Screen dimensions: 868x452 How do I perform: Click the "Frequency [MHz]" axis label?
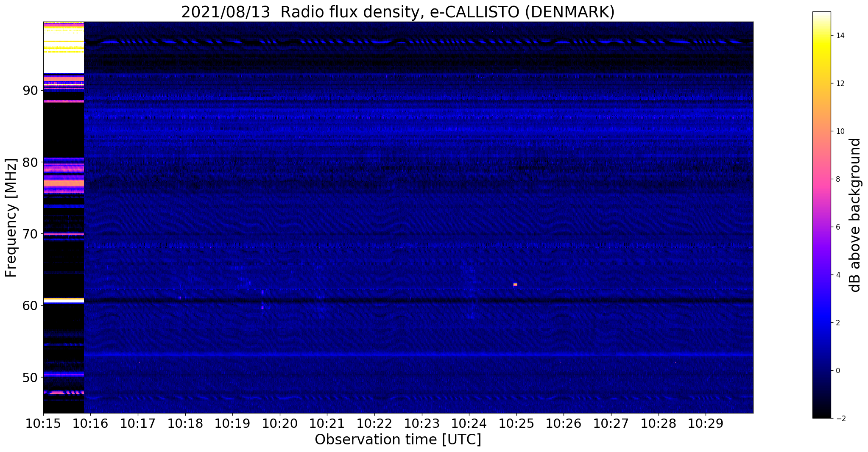[11, 218]
